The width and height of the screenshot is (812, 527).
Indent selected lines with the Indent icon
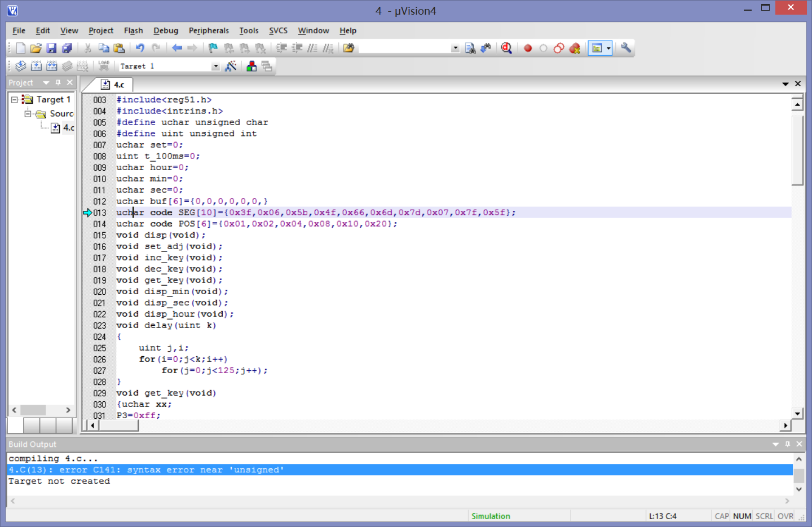point(281,48)
